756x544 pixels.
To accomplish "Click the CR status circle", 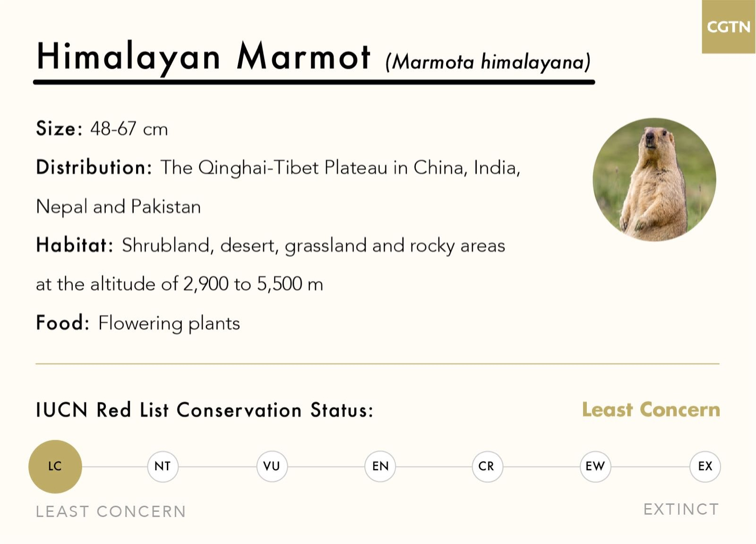I will pos(487,466).
